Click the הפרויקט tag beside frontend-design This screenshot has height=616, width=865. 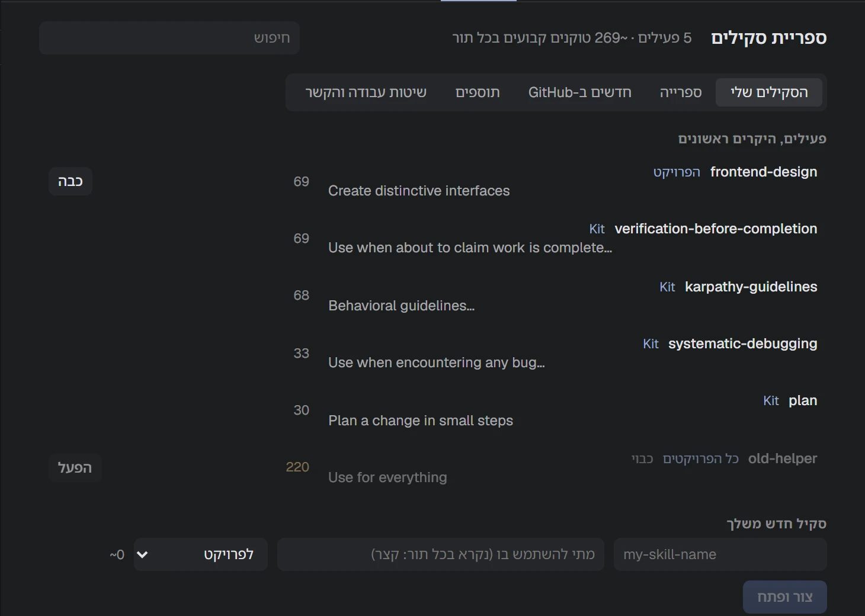[677, 172]
